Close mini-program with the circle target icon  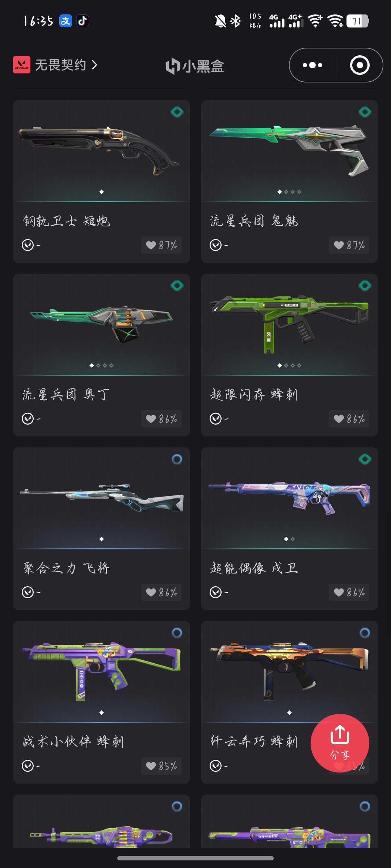360,65
